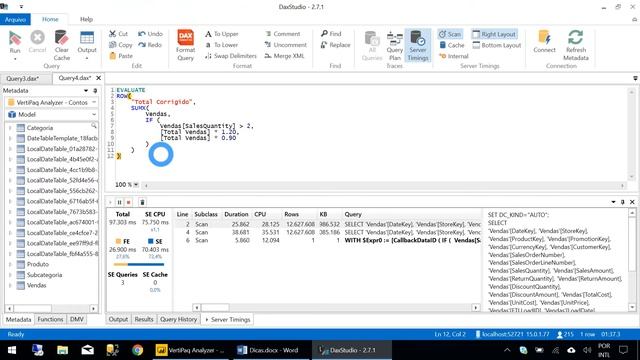Switch to Bottom Layout
This screenshot has width=640, height=360.
[x=497, y=45]
